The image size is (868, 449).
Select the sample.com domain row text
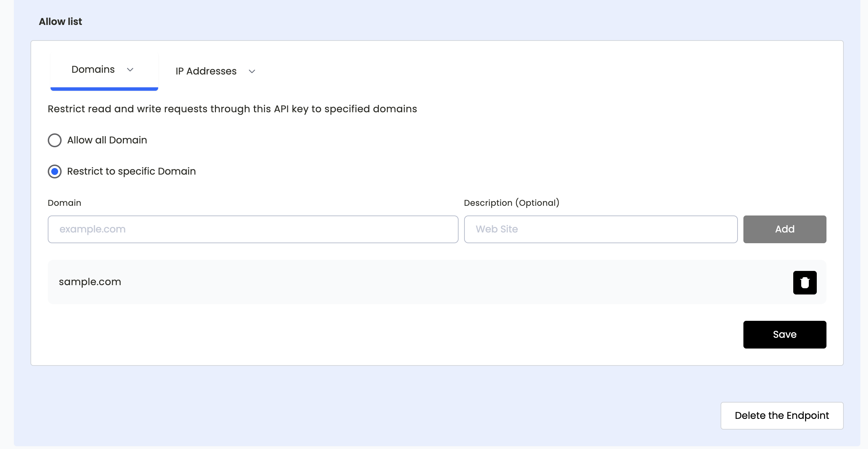coord(90,282)
